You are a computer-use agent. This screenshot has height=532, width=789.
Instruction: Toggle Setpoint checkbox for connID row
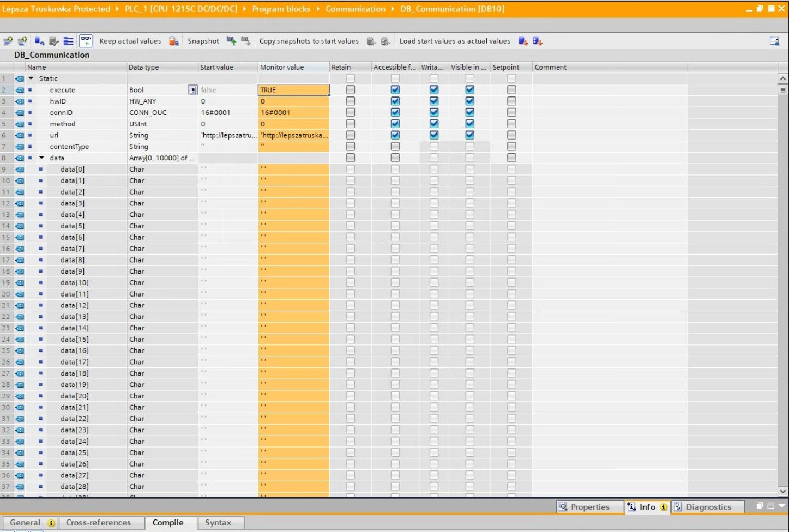coord(511,113)
